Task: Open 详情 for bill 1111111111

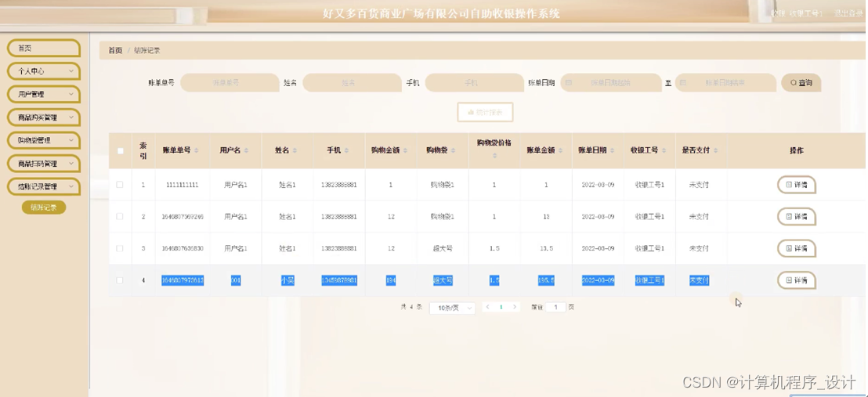Action: coord(797,185)
